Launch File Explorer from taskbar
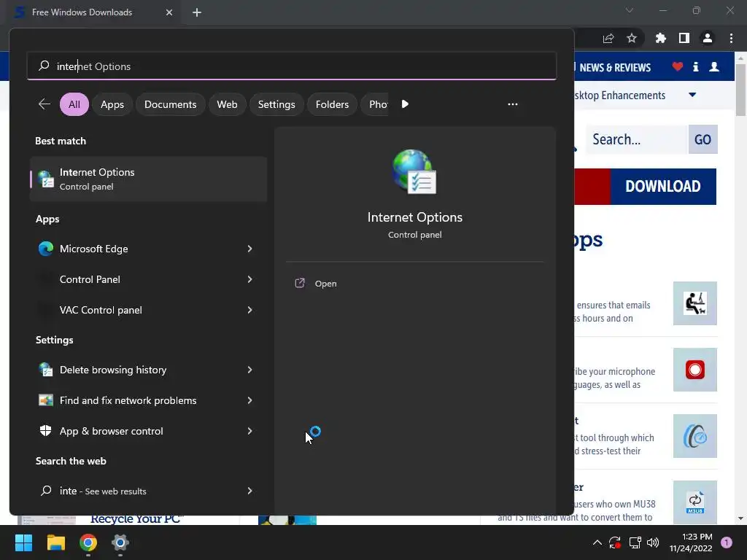747x560 pixels. 55,542
